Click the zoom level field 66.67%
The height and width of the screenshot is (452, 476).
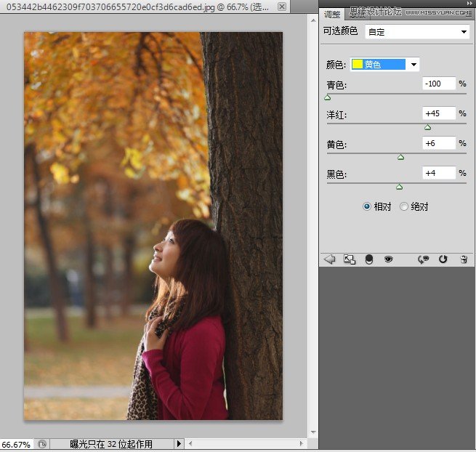click(x=16, y=445)
